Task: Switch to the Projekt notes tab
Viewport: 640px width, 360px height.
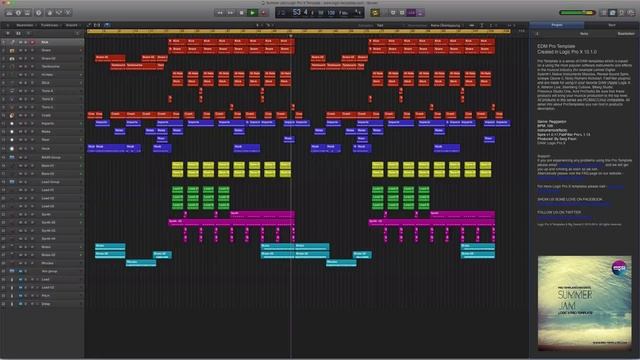Action: tap(557, 25)
